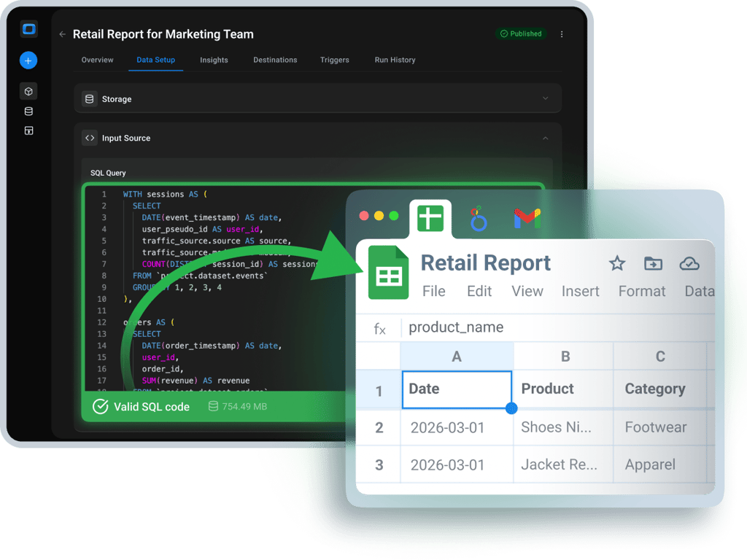Click the Input Source code icon
This screenshot has height=560, width=747.
coord(90,138)
